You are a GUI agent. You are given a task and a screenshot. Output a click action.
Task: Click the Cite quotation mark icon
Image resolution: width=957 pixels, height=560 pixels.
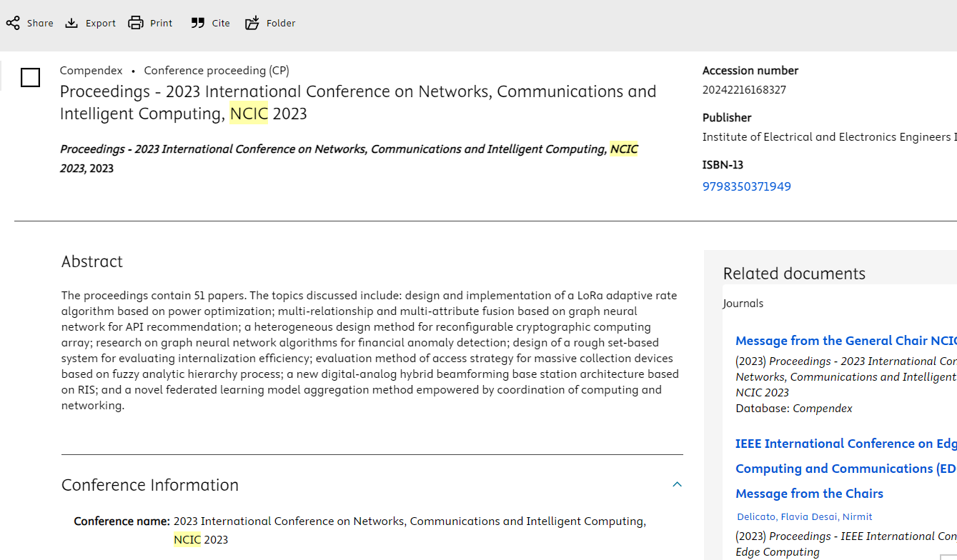pos(198,23)
